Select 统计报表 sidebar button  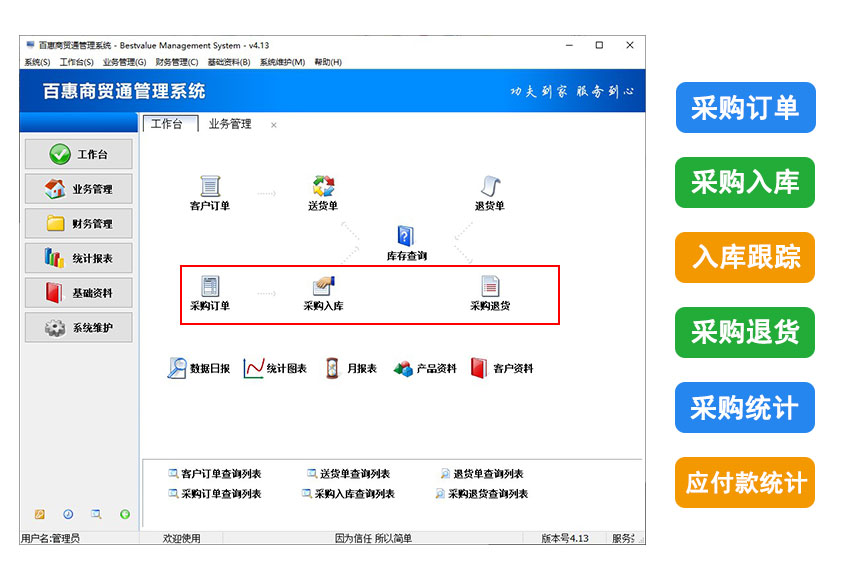(78, 258)
